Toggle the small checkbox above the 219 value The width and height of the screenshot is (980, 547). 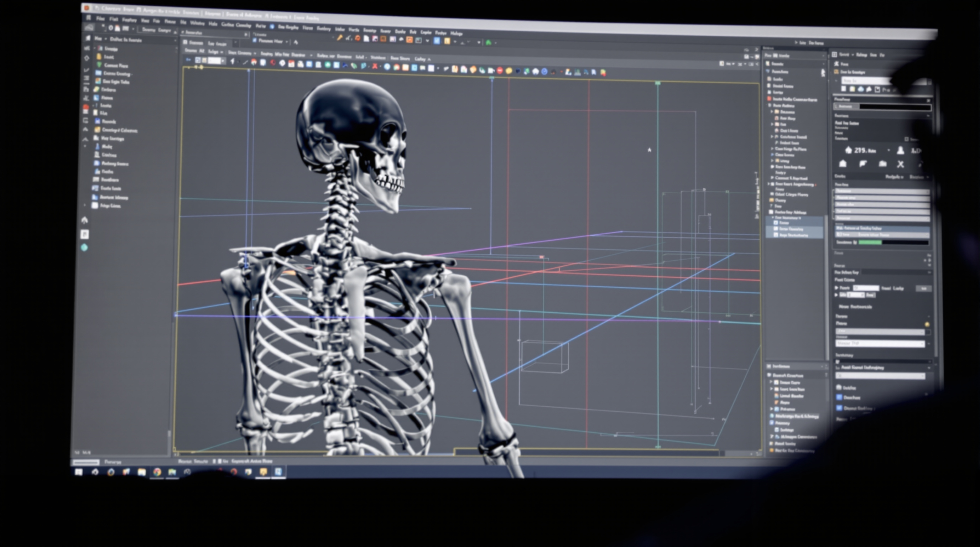point(907,139)
